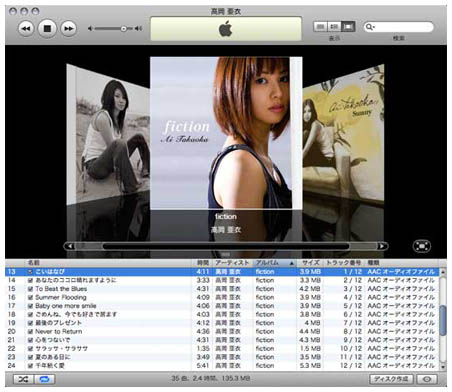
Task: Uncheck track 19 最後のプレゼント checkbox
Action: 30,323
